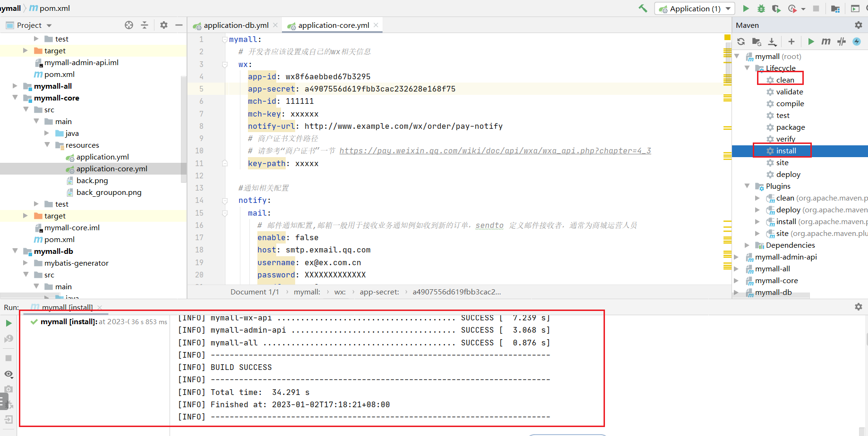Click the eye icon in Run panel
This screenshot has height=436, width=868.
(x=9, y=374)
